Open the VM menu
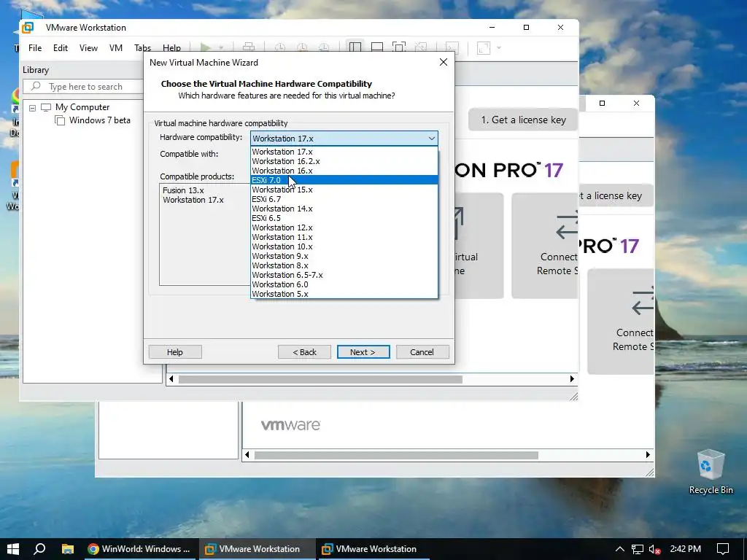The image size is (747, 560). click(x=116, y=47)
